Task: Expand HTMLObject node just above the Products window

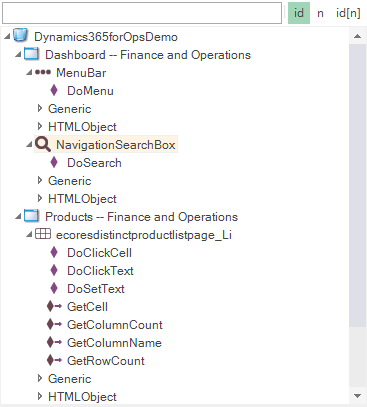Action: click(40, 198)
